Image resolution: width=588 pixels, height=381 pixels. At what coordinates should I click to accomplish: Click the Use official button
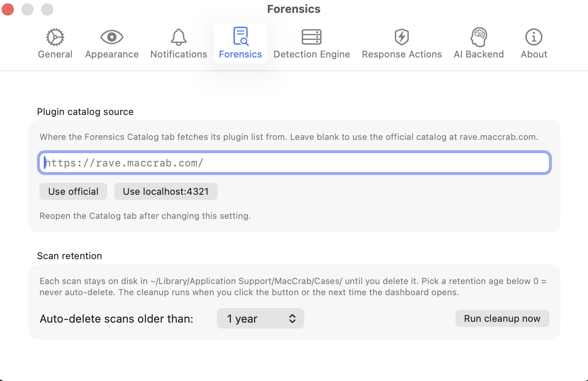click(73, 191)
